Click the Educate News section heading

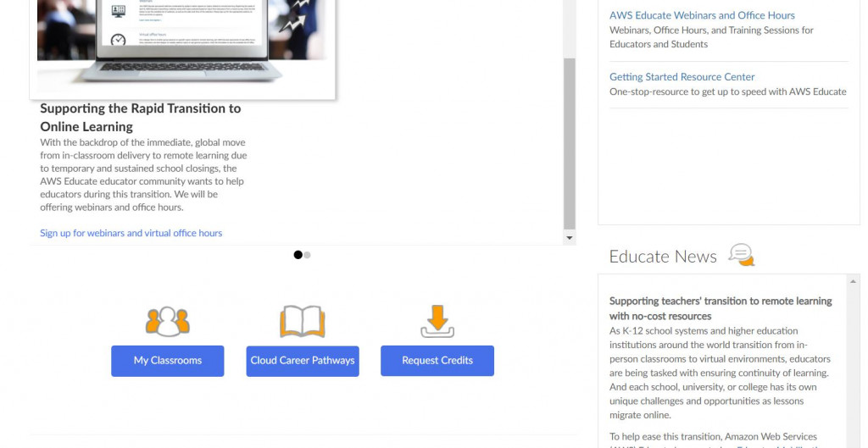663,256
